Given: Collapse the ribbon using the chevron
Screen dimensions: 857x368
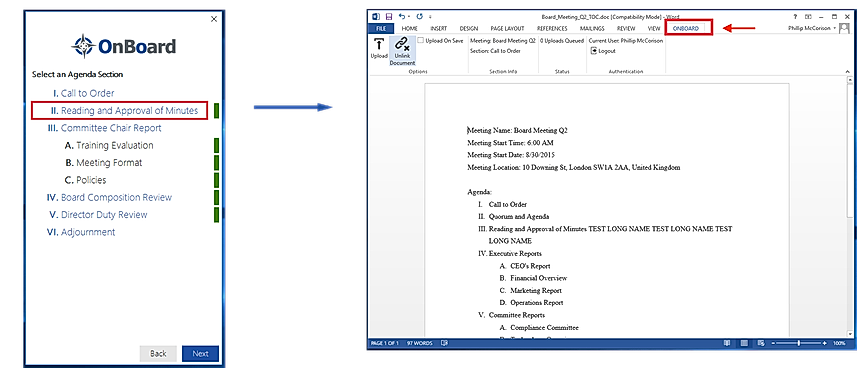Looking at the screenshot, I should 848,72.
